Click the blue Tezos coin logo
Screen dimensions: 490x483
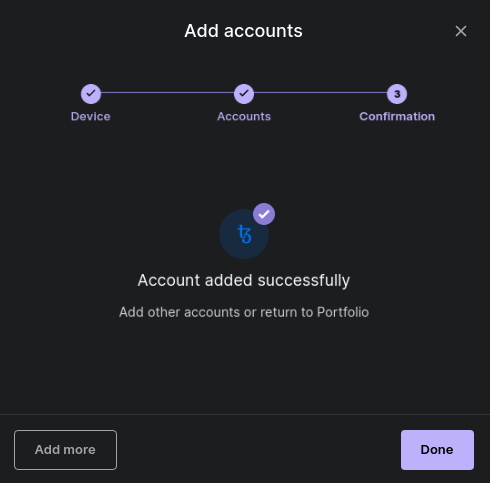pyautogui.click(x=244, y=234)
